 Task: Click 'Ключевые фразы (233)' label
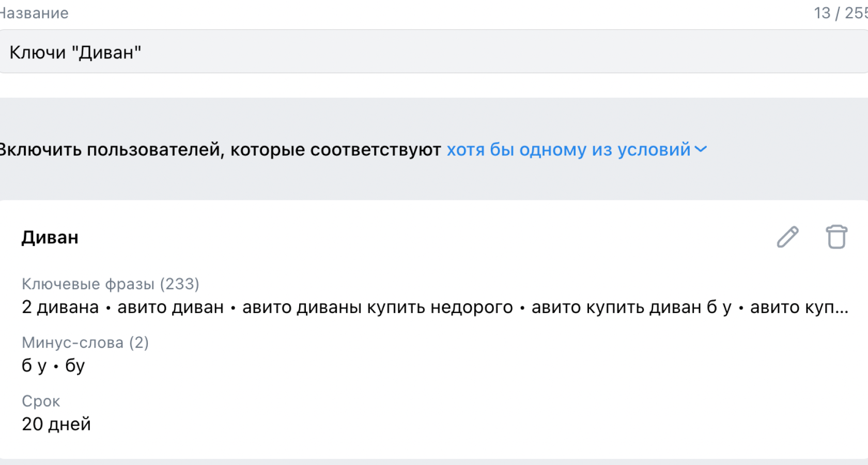pos(111,284)
